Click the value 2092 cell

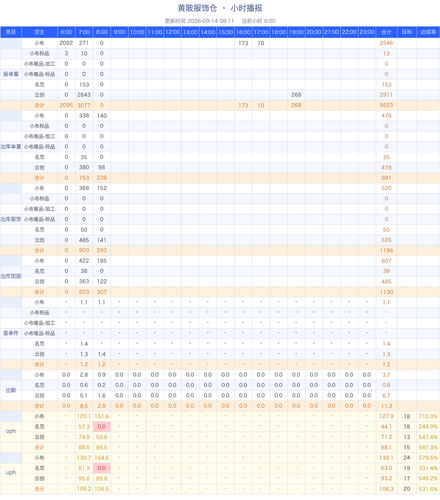point(66,43)
